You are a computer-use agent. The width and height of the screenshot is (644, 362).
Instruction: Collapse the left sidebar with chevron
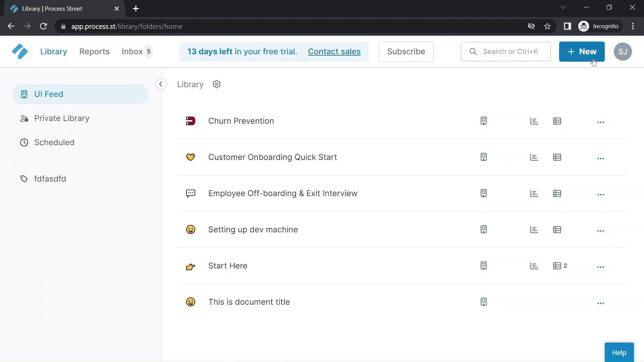point(161,84)
